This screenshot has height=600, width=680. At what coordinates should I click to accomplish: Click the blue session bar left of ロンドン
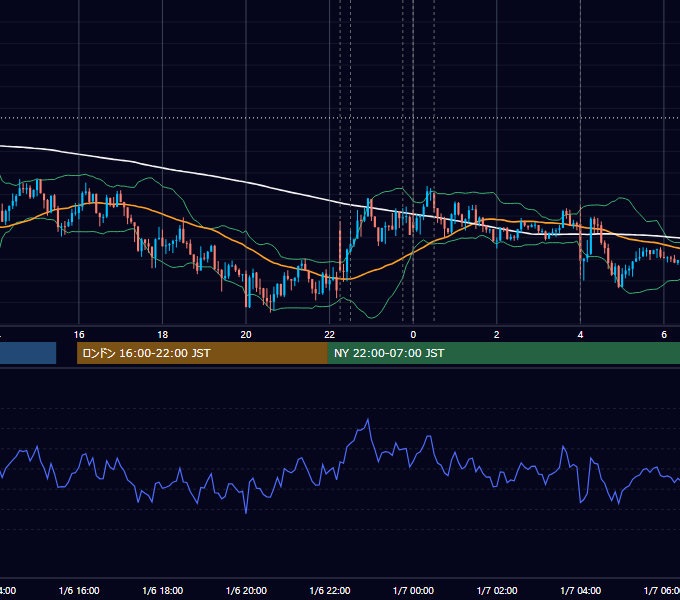[x=28, y=353]
